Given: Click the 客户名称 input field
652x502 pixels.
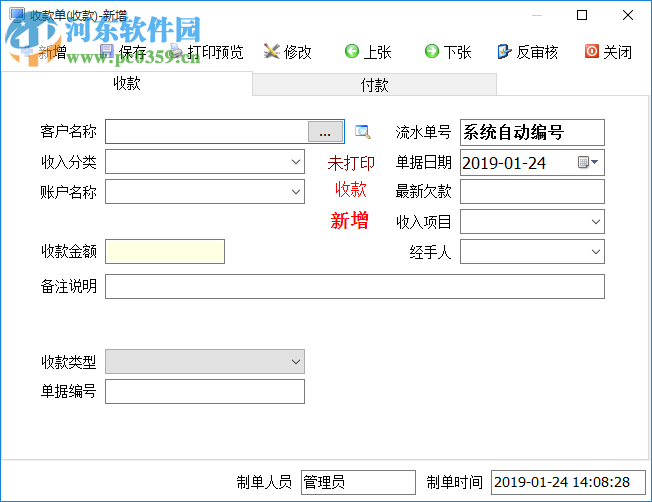Looking at the screenshot, I should (x=207, y=132).
